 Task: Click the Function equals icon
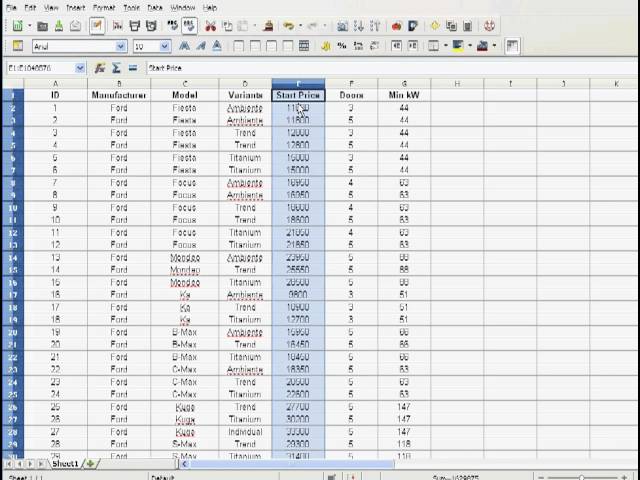(x=133, y=68)
